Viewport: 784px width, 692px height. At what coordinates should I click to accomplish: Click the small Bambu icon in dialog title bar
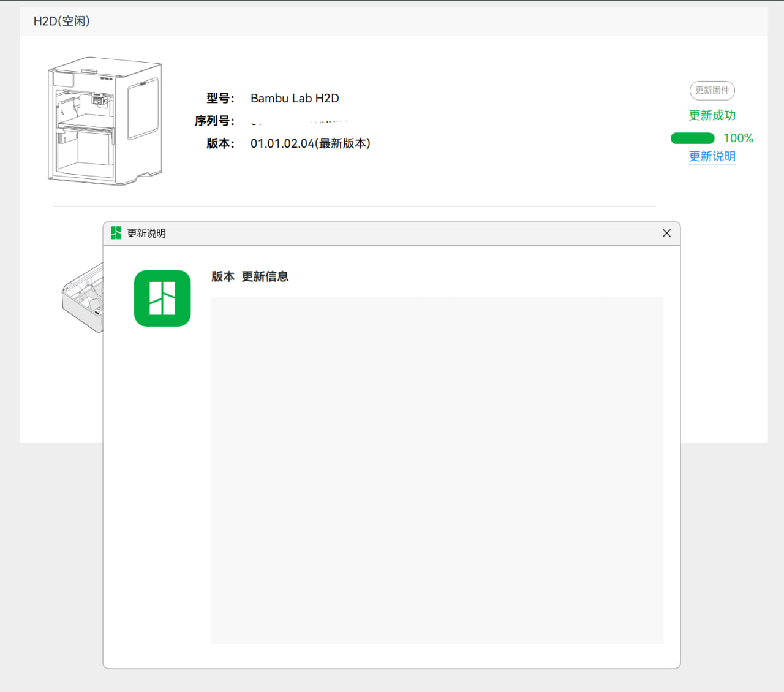click(x=116, y=233)
